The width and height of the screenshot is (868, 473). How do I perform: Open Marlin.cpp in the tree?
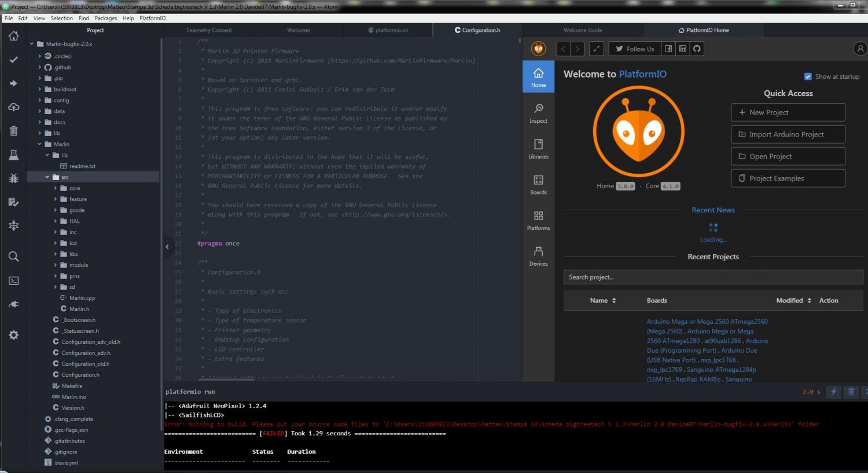tap(82, 298)
